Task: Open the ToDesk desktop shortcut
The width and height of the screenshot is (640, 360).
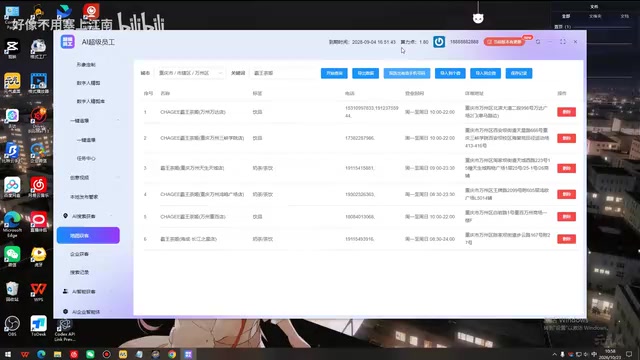Action: [38, 326]
